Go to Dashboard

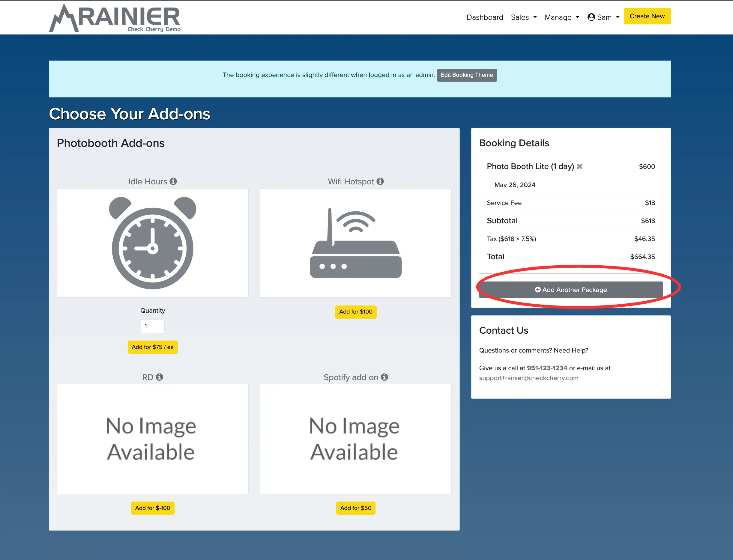pyautogui.click(x=485, y=17)
